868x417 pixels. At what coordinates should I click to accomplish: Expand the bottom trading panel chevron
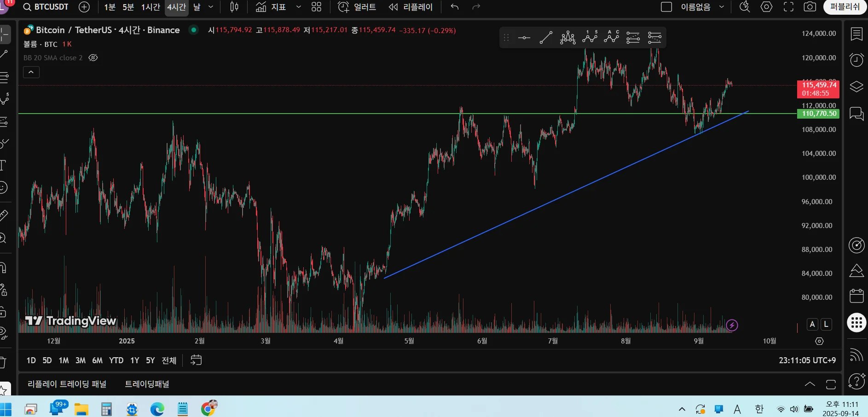pyautogui.click(x=810, y=384)
